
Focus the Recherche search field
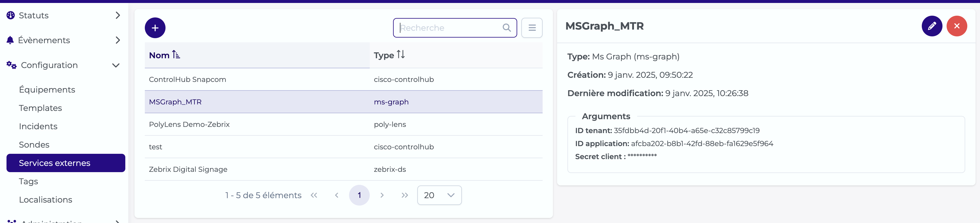click(450, 28)
